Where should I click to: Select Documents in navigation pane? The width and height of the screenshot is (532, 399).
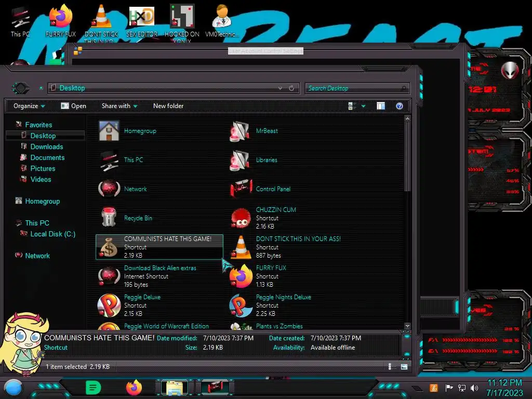tap(47, 157)
